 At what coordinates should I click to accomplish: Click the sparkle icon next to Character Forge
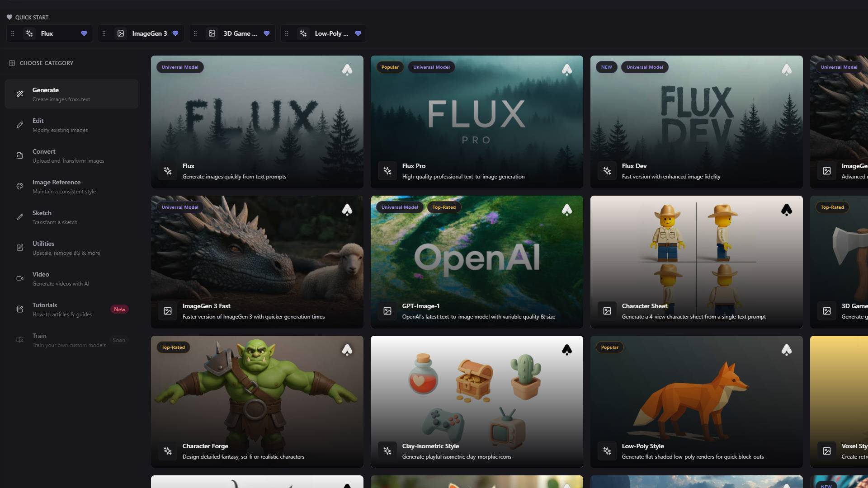pyautogui.click(x=168, y=451)
